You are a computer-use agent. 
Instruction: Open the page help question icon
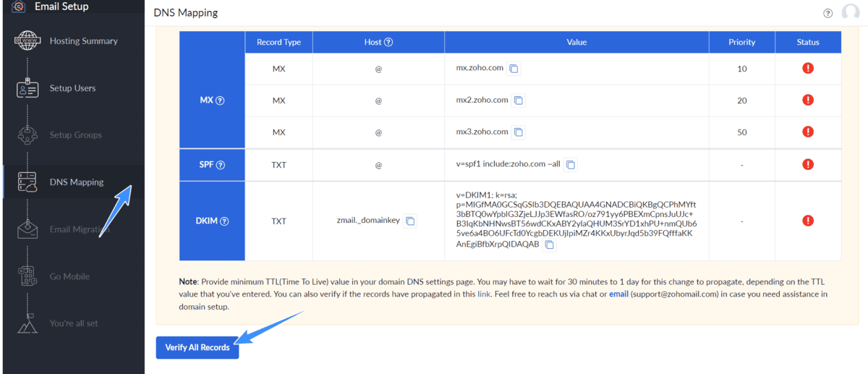[x=828, y=13]
